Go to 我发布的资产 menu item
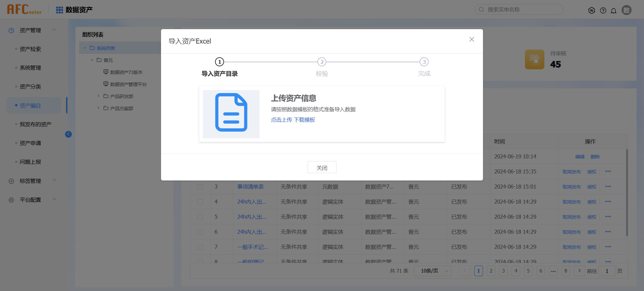Image resolution: width=644 pixels, height=291 pixels. pyautogui.click(x=36, y=125)
